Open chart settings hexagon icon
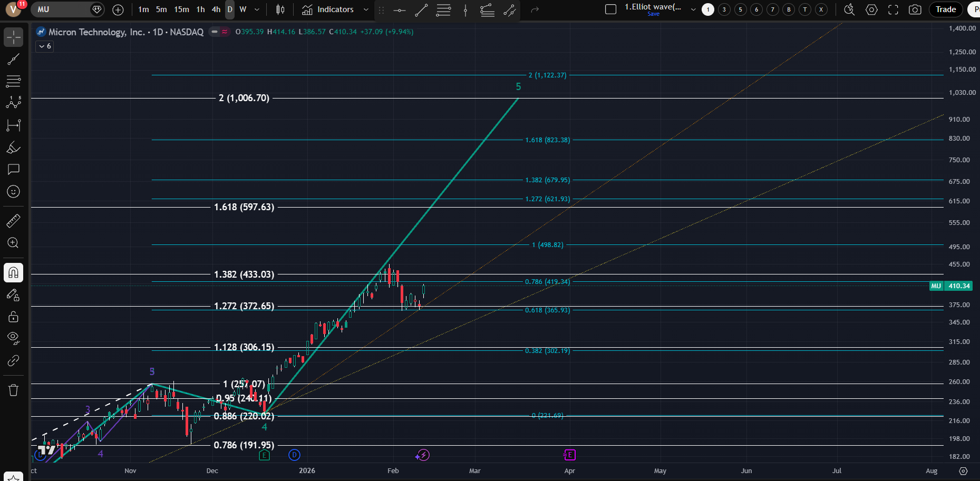Viewport: 980px width, 481px height. point(871,9)
